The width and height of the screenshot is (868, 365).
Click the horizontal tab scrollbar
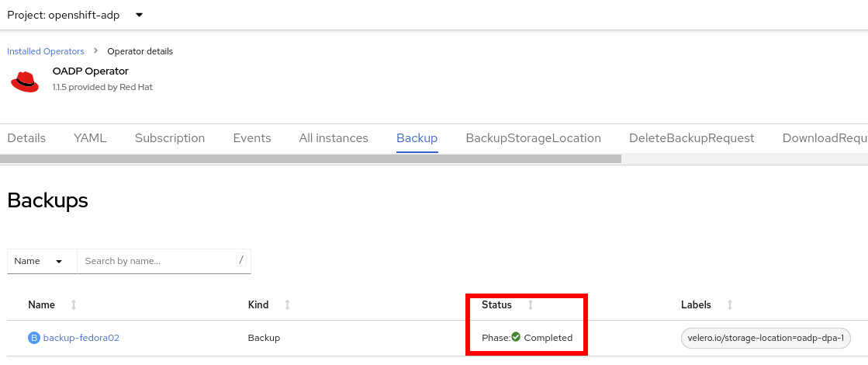(310, 159)
